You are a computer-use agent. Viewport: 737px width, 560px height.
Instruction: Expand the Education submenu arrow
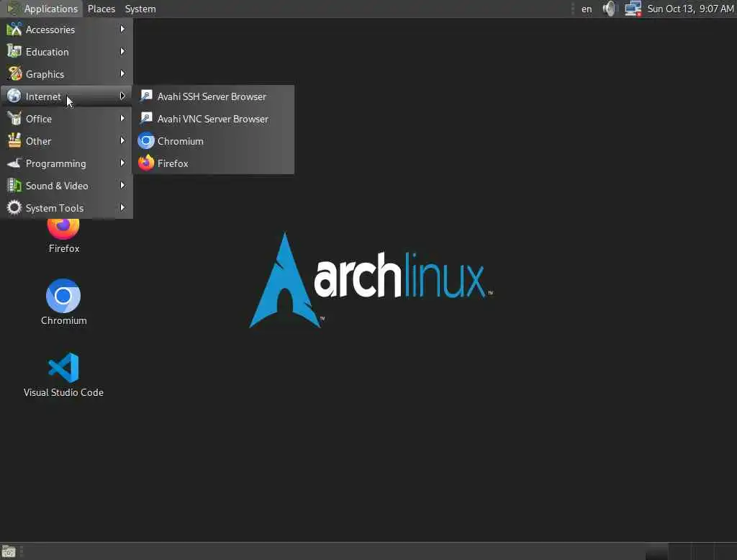[x=122, y=51]
